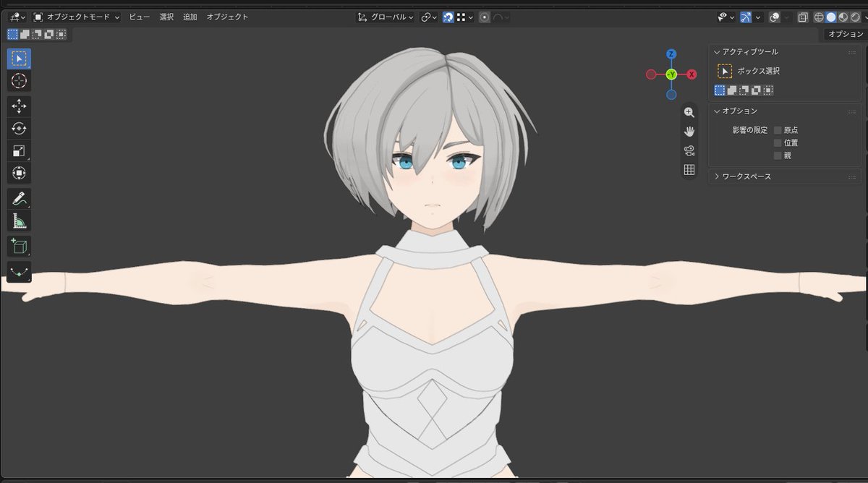The image size is (868, 483).
Task: Switch to solid viewport shading
Action: pyautogui.click(x=831, y=17)
